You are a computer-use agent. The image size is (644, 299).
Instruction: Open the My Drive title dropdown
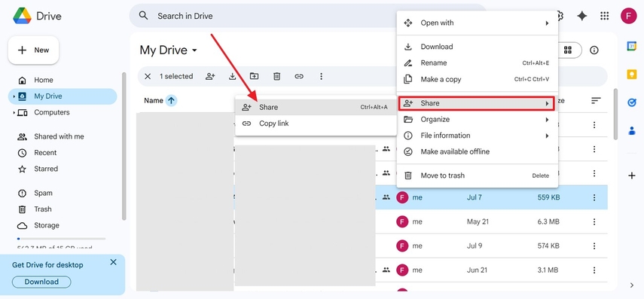click(x=169, y=50)
